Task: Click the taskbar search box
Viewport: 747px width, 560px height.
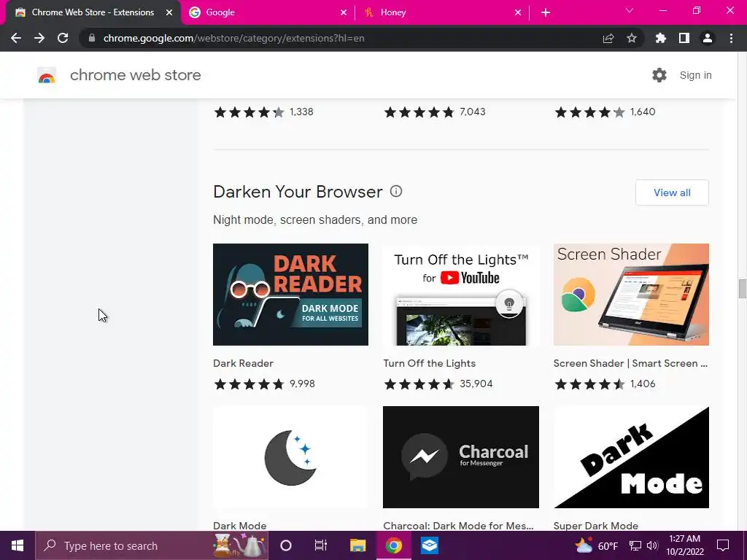Action: click(152, 545)
